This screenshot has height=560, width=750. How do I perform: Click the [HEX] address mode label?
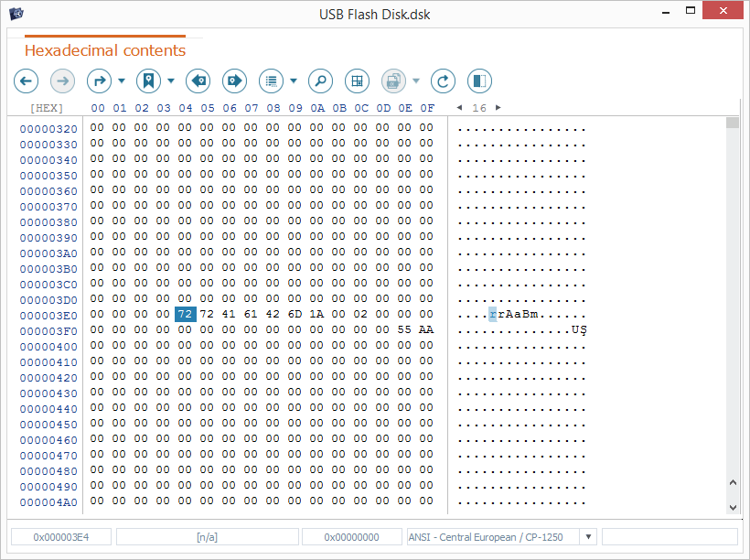coord(47,108)
